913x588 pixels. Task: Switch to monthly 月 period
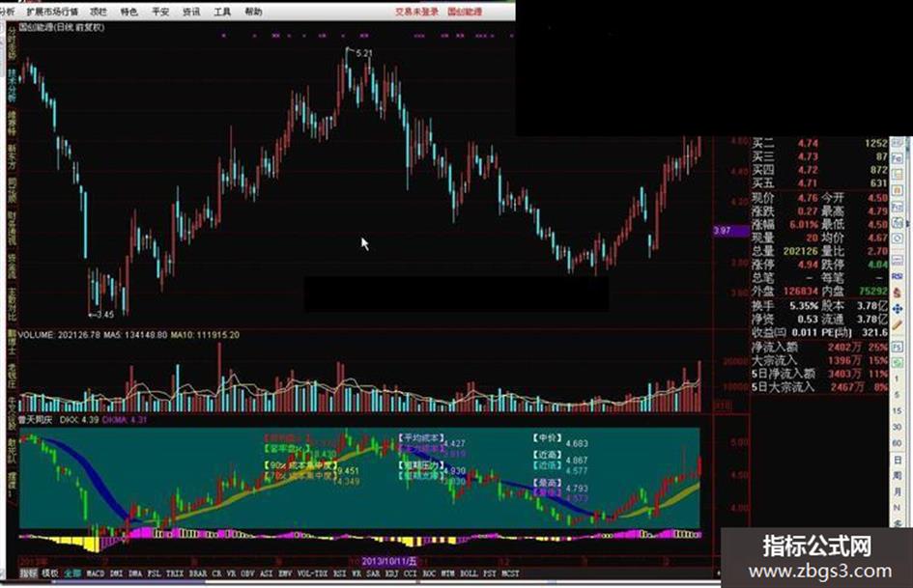pos(897,490)
